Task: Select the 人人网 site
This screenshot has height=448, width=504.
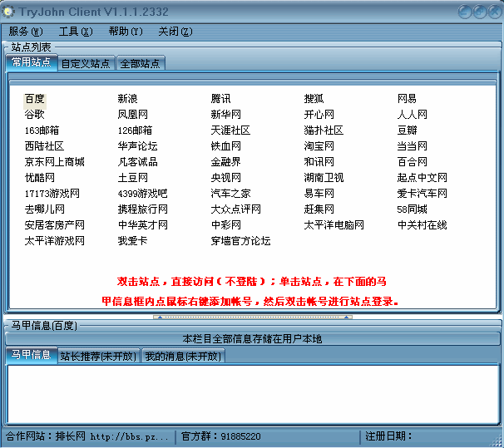Action: click(412, 115)
